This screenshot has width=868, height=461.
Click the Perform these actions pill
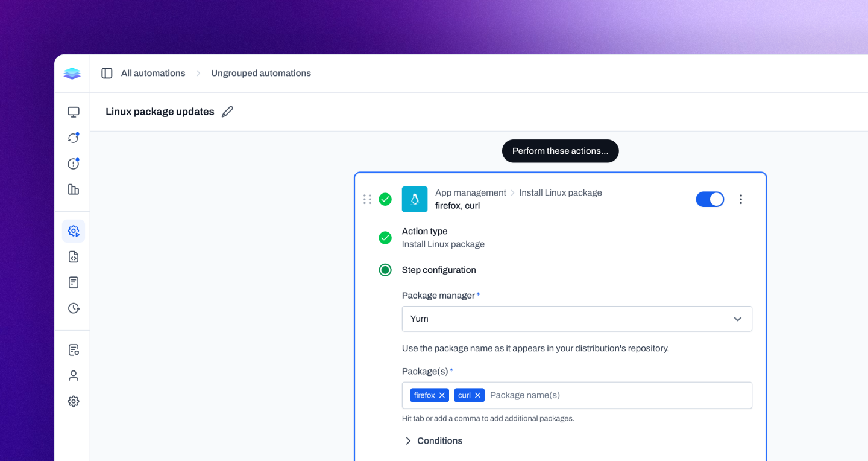point(561,151)
